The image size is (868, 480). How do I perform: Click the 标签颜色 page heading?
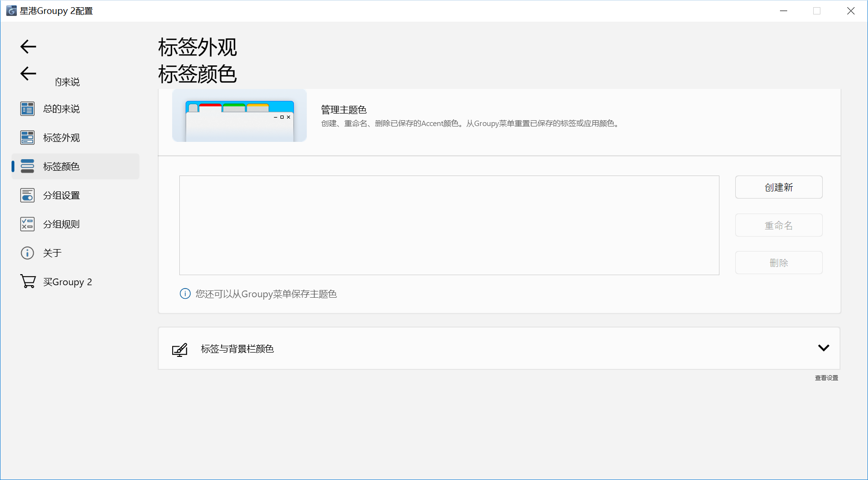click(197, 74)
